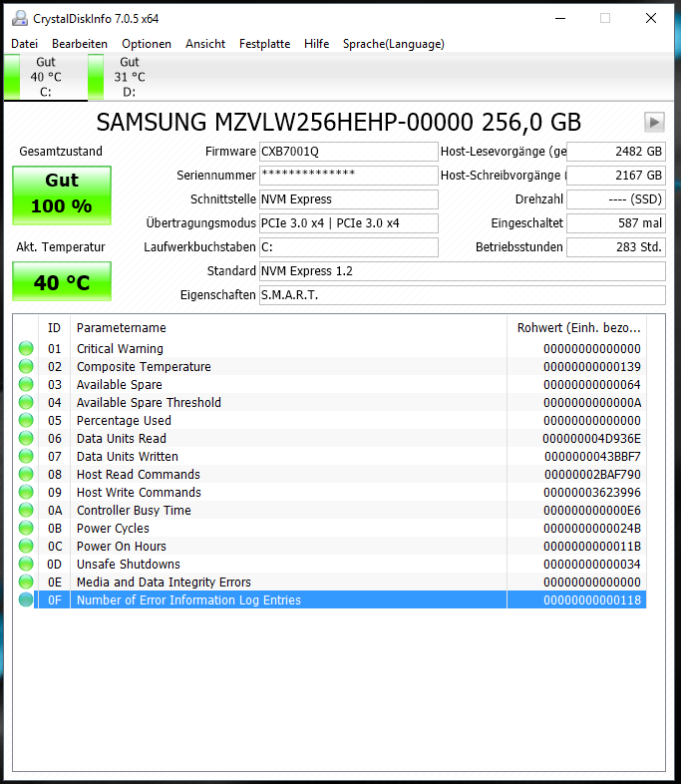Image resolution: width=681 pixels, height=784 pixels.
Task: Select the Power Cycles row
Action: tap(330, 529)
